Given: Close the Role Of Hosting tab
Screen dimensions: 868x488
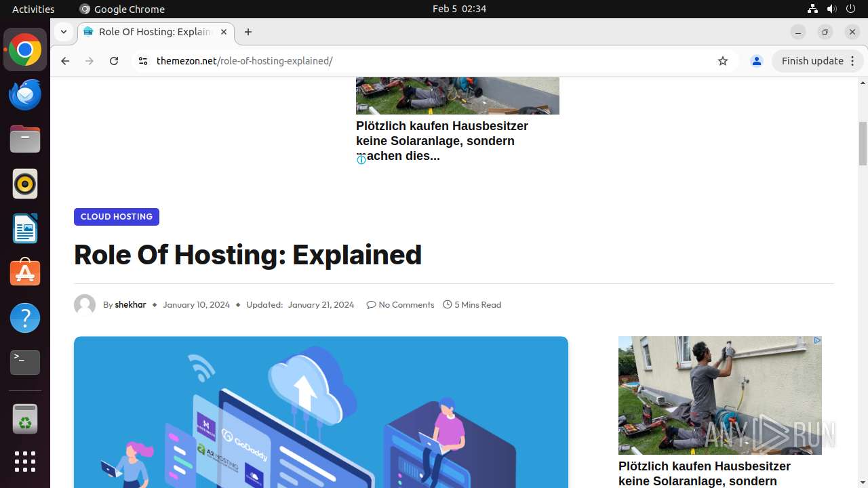Looking at the screenshot, I should pos(224,32).
